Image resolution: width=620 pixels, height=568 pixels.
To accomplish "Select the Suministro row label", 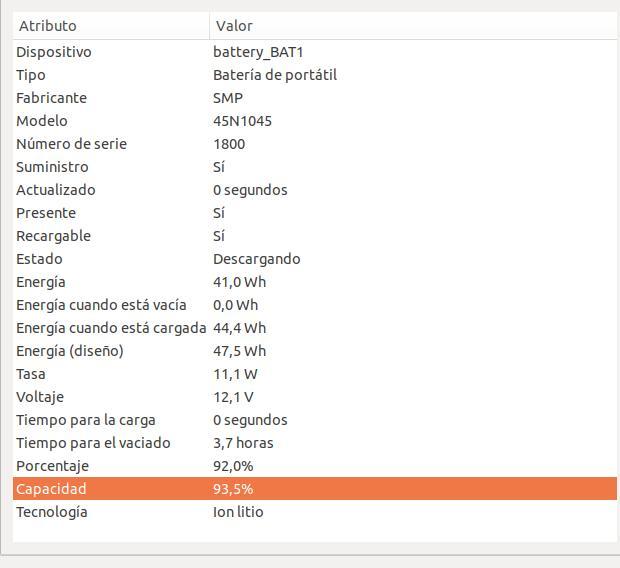I will [52, 167].
